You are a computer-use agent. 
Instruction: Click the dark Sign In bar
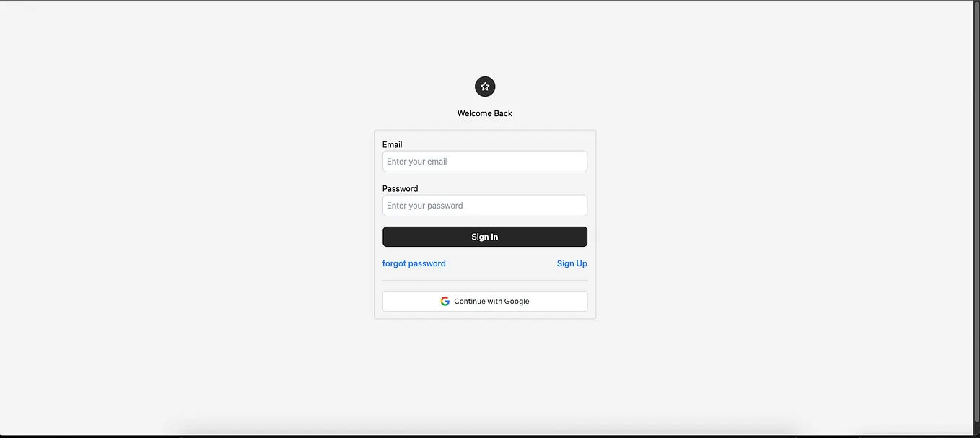[484, 237]
